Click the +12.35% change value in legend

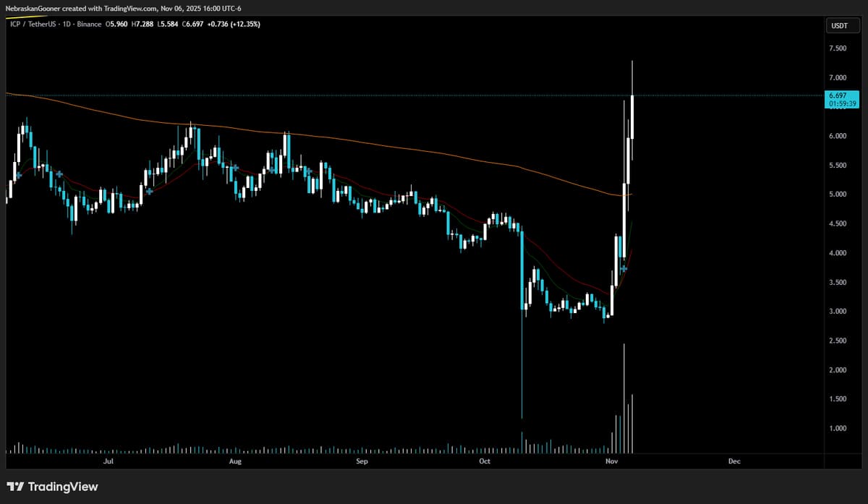(242, 24)
